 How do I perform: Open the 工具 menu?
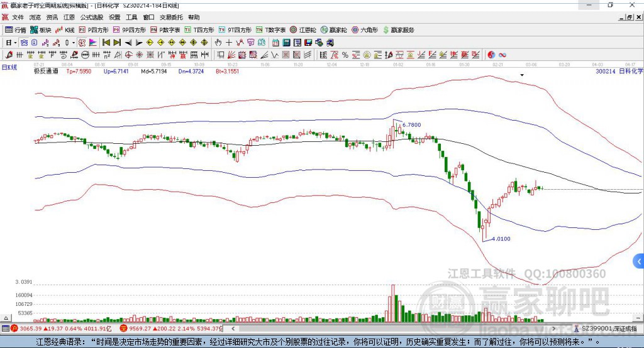[131, 17]
